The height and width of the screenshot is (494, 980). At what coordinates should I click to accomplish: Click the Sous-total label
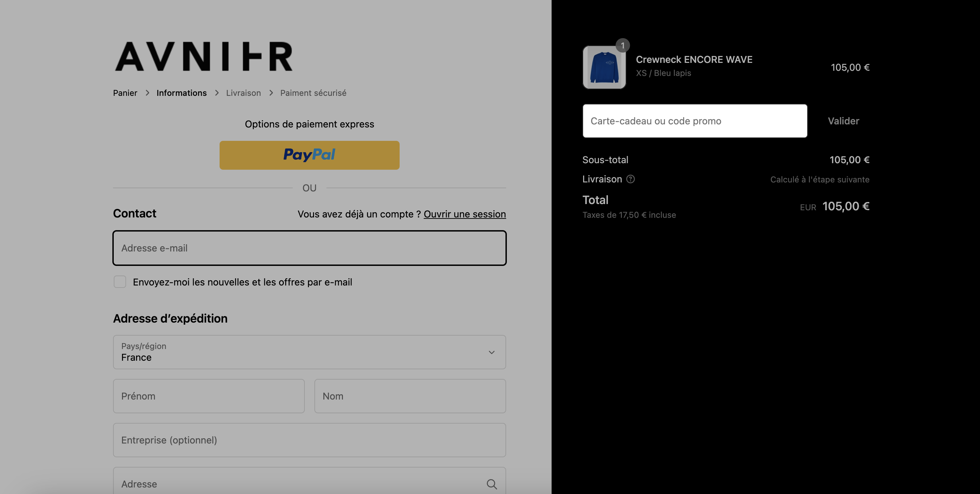(x=605, y=160)
